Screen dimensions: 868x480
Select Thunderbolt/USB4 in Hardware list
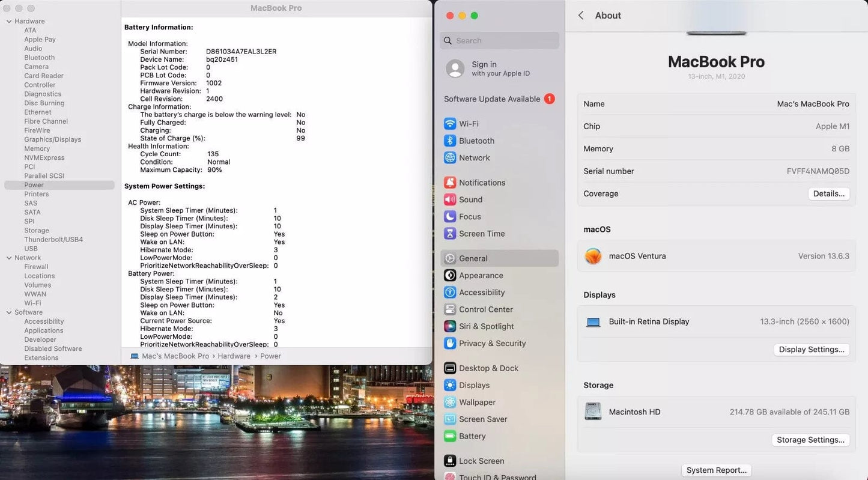click(53, 240)
